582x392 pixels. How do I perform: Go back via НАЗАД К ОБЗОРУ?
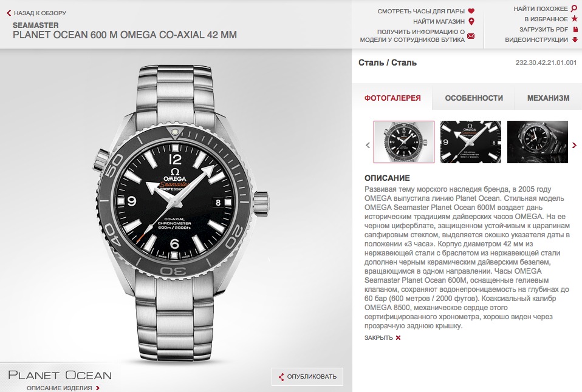36,13
